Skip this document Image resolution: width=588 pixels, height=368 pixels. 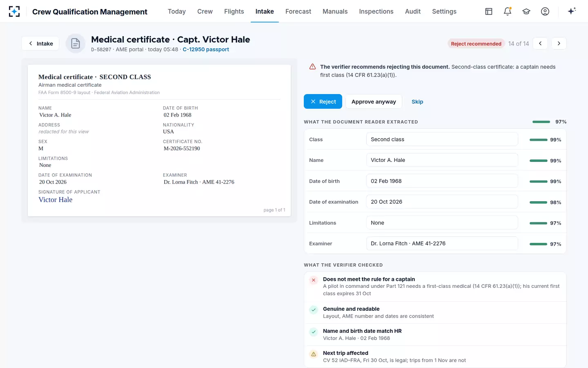click(x=417, y=101)
